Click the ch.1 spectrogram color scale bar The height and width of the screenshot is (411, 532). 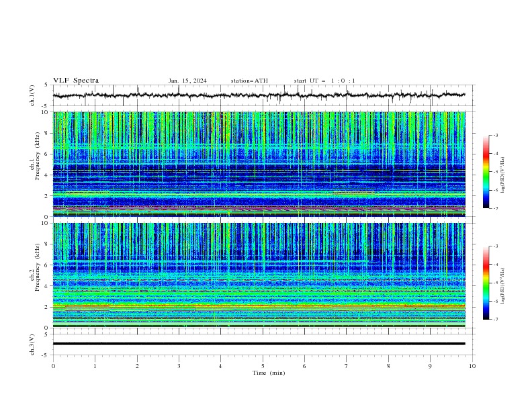[486, 172]
